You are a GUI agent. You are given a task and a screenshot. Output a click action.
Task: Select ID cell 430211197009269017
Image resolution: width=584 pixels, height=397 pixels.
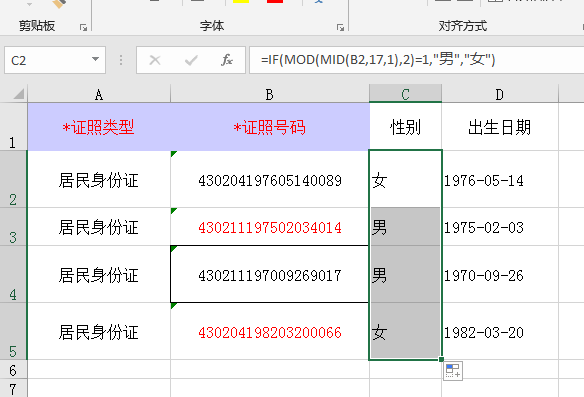(270, 274)
